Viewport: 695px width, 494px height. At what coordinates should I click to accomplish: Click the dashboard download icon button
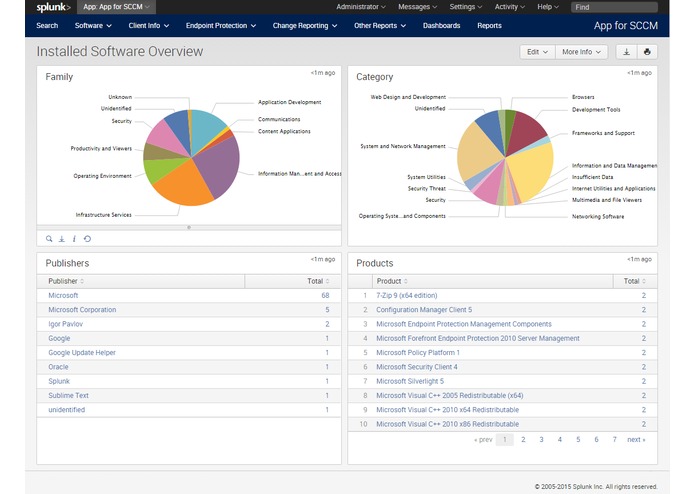(x=626, y=52)
